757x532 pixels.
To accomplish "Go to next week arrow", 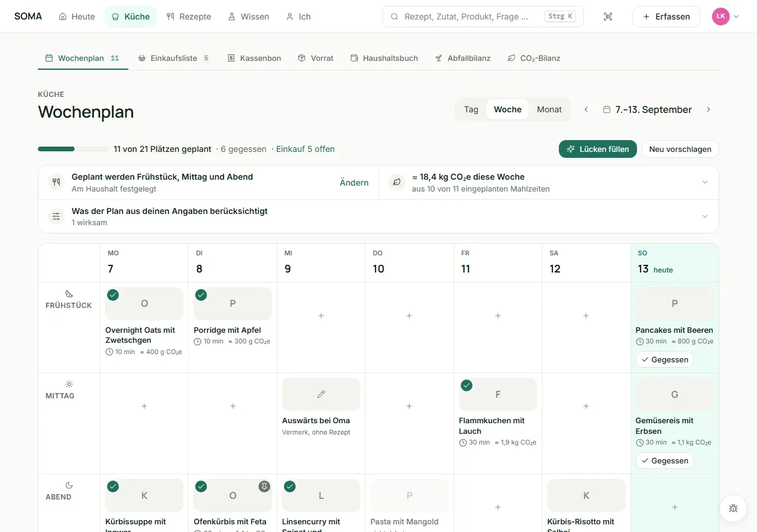I will coord(709,109).
